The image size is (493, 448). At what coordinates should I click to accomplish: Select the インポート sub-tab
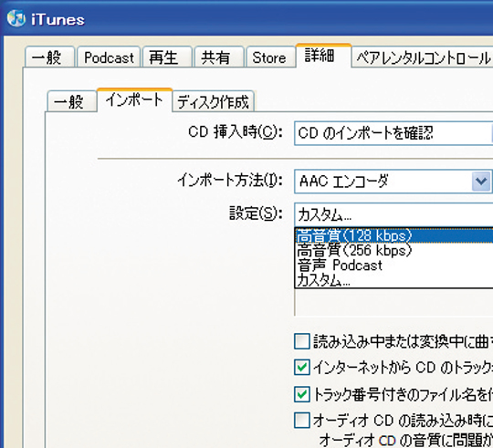(x=134, y=99)
